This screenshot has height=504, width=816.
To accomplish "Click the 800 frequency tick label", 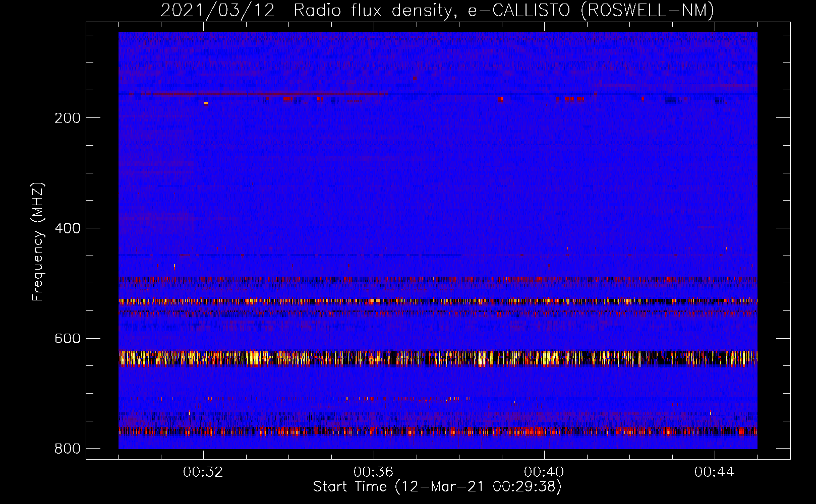I will tap(68, 449).
